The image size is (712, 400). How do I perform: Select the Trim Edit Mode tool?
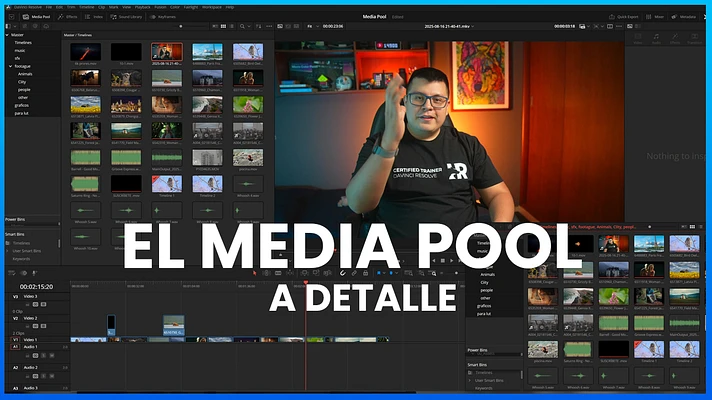click(267, 273)
